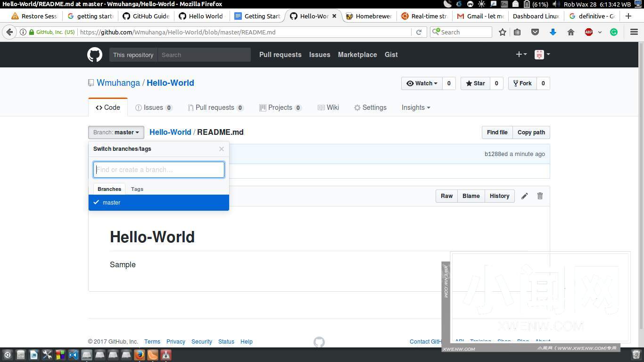This screenshot has width=644, height=362.
Task: Click the Grammarly extension icon
Action: (x=614, y=32)
